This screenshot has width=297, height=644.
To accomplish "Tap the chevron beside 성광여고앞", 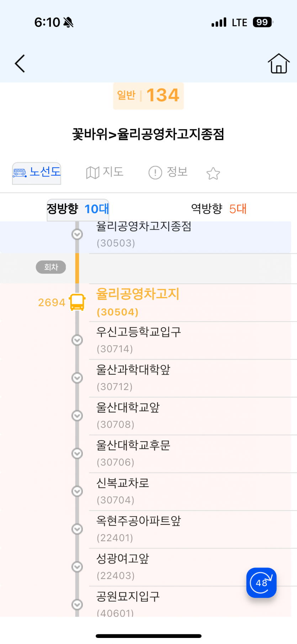I will tap(77, 567).
